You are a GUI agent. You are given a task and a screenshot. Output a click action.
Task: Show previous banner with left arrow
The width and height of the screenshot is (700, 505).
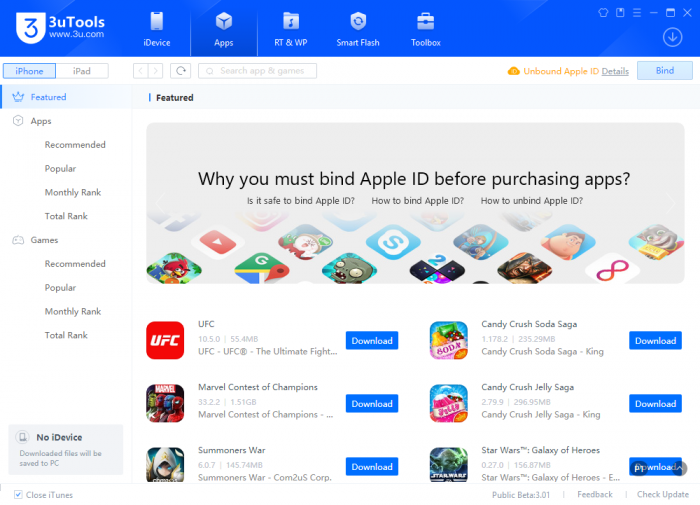pos(161,203)
